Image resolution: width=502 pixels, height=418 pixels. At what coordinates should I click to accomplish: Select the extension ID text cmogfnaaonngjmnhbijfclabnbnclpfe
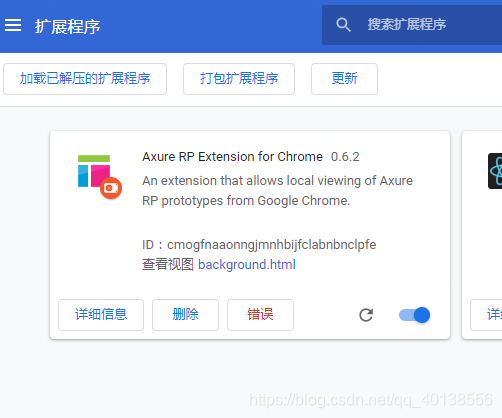tap(271, 245)
